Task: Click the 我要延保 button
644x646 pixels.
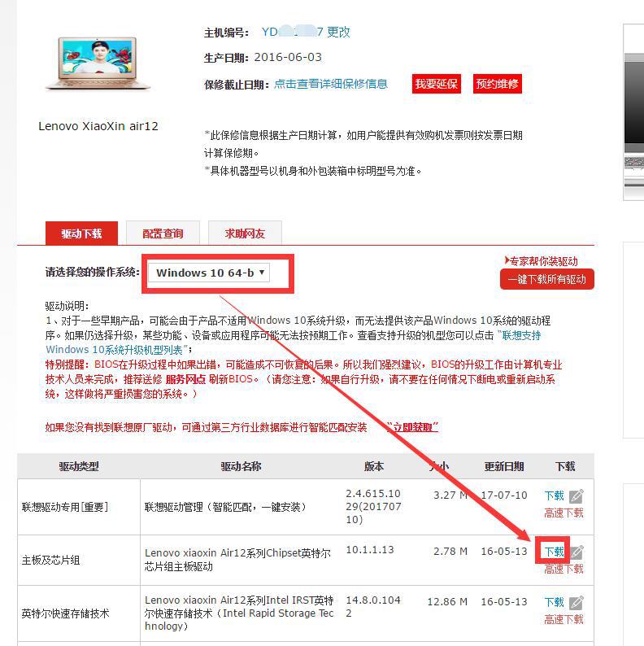Action: [436, 84]
